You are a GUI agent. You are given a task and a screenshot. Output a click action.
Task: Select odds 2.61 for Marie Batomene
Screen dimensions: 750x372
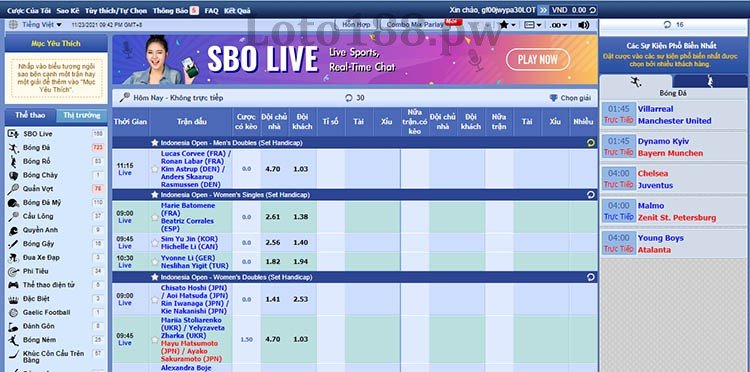pyautogui.click(x=273, y=217)
